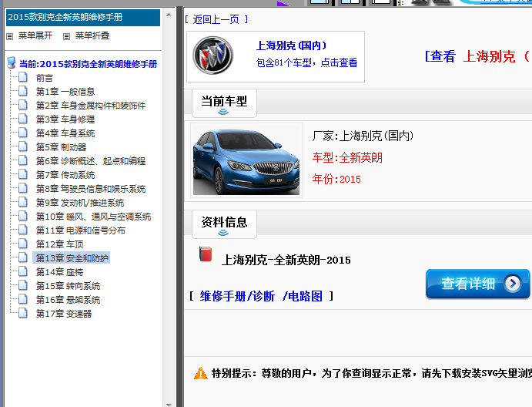The image size is (532, 407).
Task: Open 第11章 电源和信号分布
Action: (x=81, y=230)
